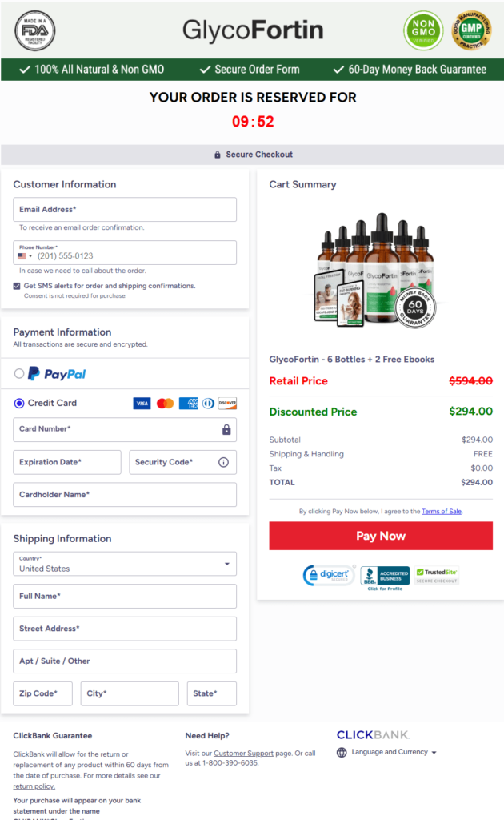Open the Country dropdown
This screenshot has width=504, height=820.
click(125, 564)
